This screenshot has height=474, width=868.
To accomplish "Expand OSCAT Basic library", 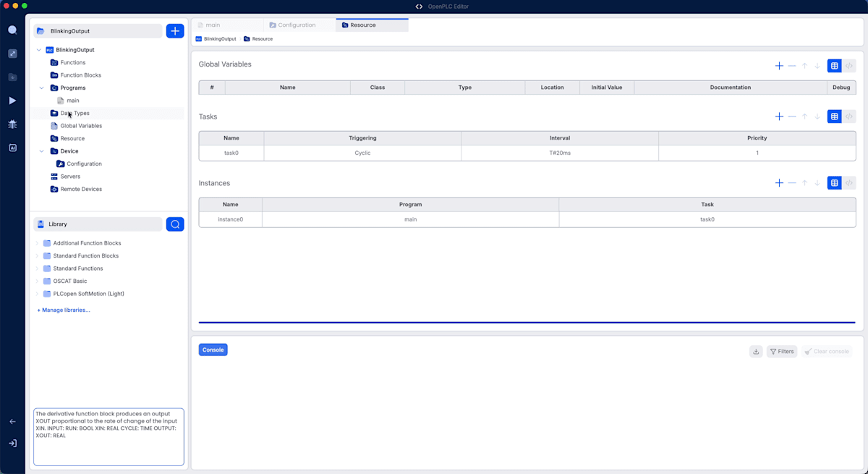I will (37, 281).
